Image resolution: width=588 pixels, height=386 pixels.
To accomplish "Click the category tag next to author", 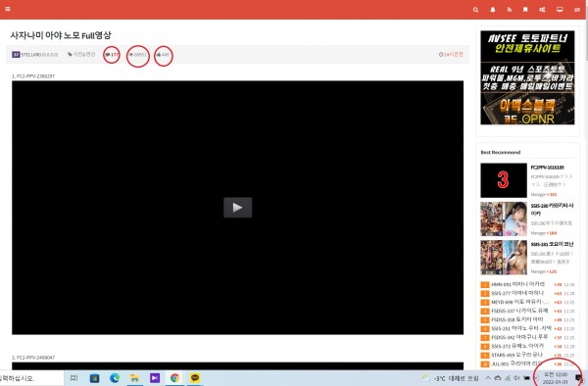I will coord(81,54).
